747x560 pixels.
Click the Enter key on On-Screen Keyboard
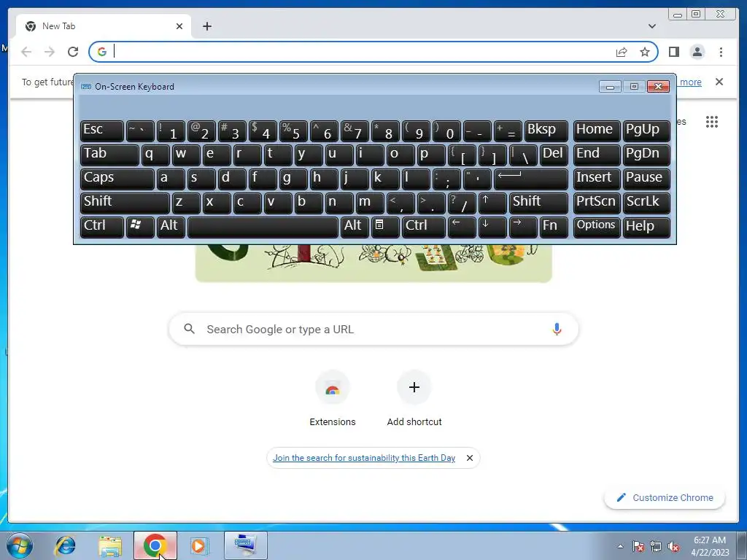point(531,179)
